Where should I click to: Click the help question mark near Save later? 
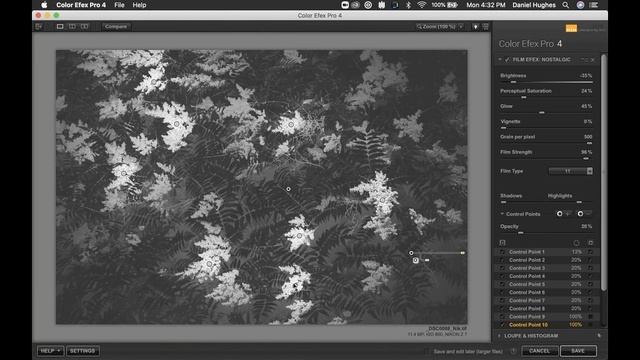(513, 351)
